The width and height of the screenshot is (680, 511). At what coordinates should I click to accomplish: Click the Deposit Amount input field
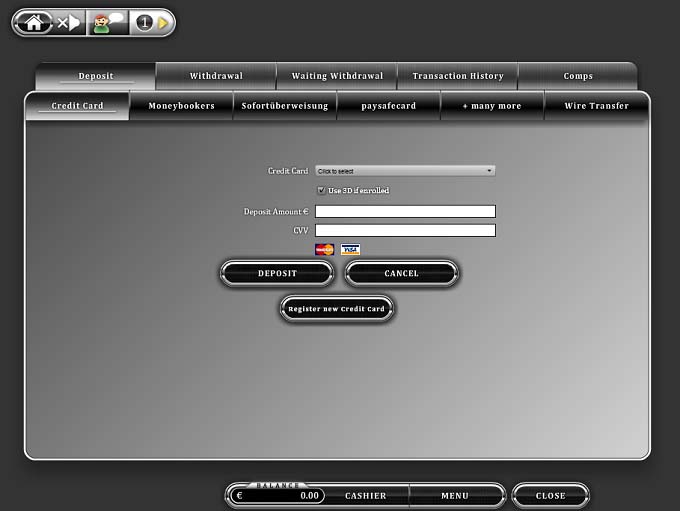[405, 211]
